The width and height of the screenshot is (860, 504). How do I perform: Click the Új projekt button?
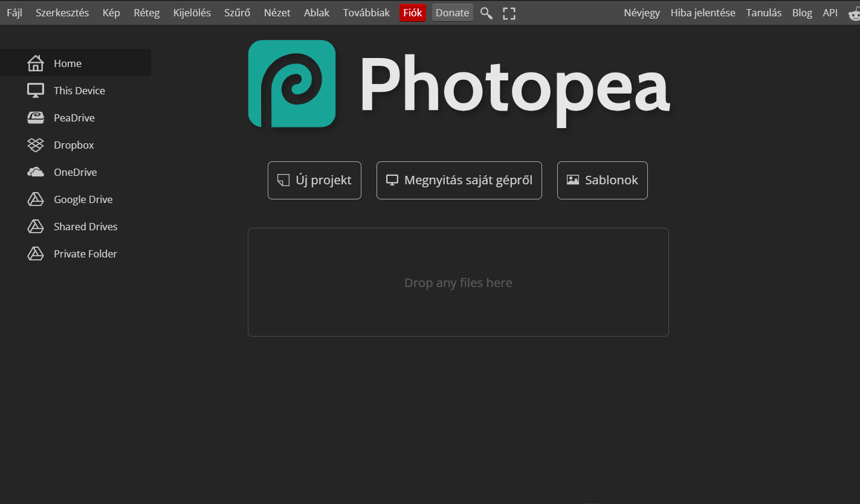tap(314, 180)
